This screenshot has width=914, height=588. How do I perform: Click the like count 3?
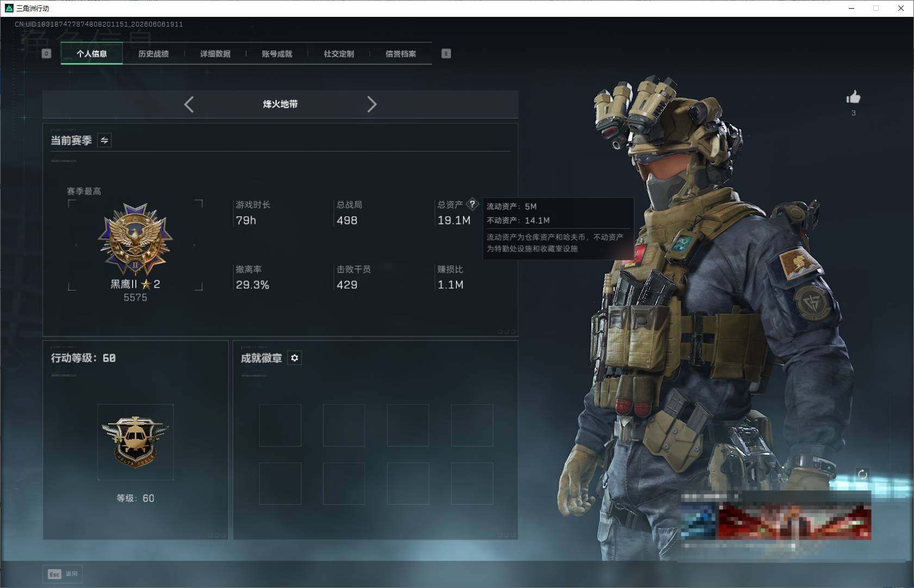(854, 113)
